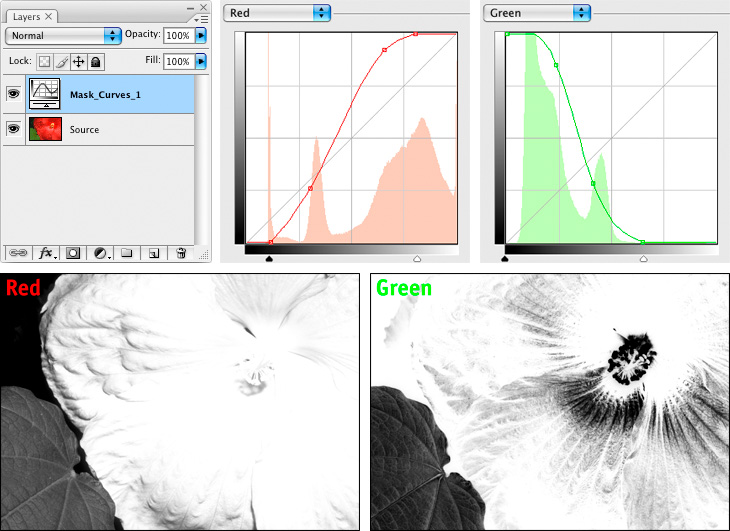Image resolution: width=730 pixels, height=531 pixels.
Task: Toggle lock image pixels brush
Action: click(x=61, y=62)
